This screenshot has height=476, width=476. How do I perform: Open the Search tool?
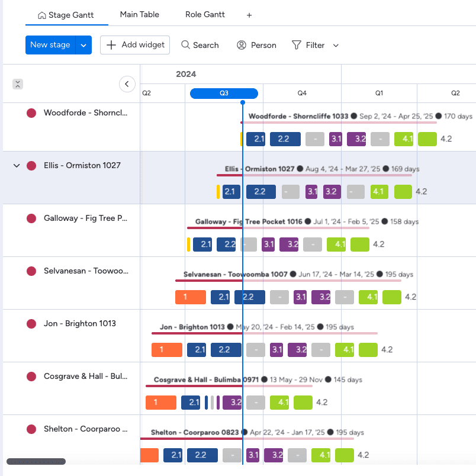point(200,44)
